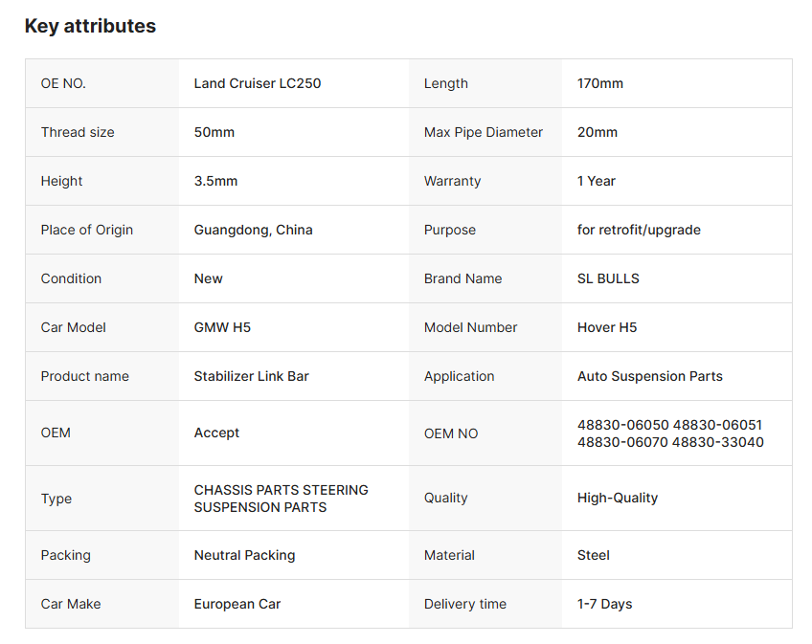
Task: Select the Stabilizer Link Bar value
Action: pyautogui.click(x=251, y=376)
